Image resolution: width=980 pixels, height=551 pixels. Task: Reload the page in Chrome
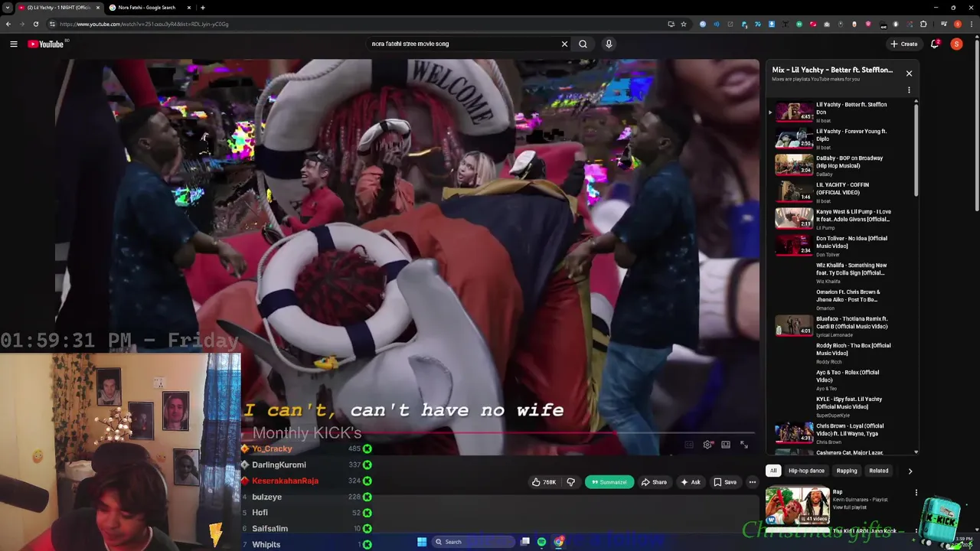pyautogui.click(x=35, y=24)
